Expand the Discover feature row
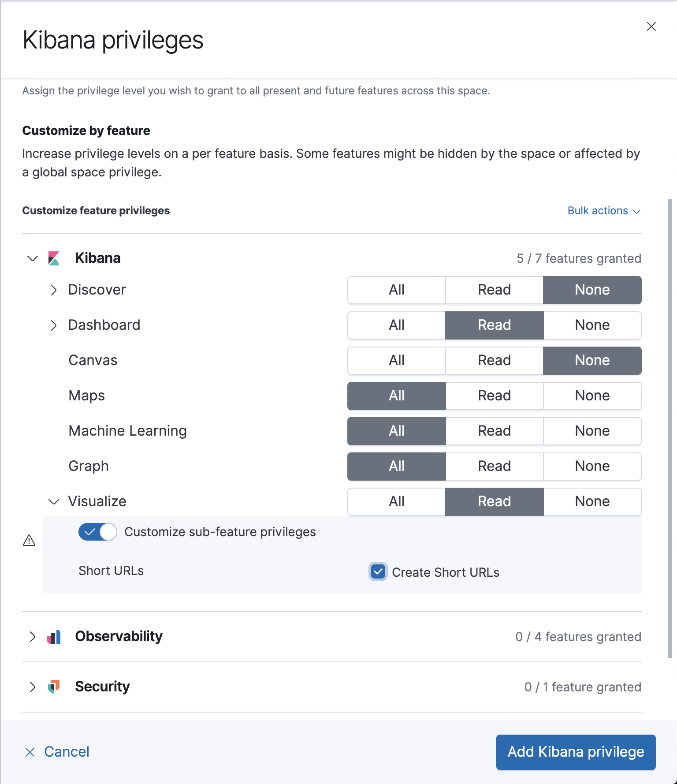This screenshot has width=677, height=784. pos(54,290)
